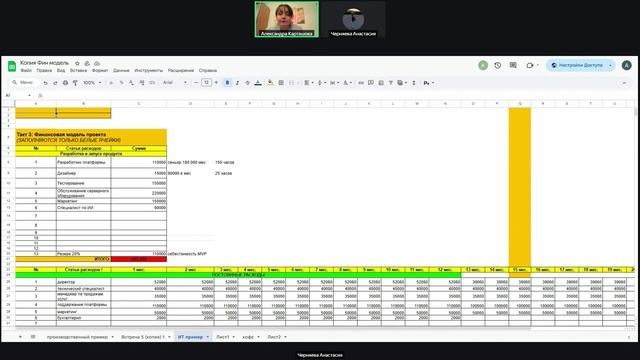Open the name box dropdown arrow

click(x=29, y=96)
